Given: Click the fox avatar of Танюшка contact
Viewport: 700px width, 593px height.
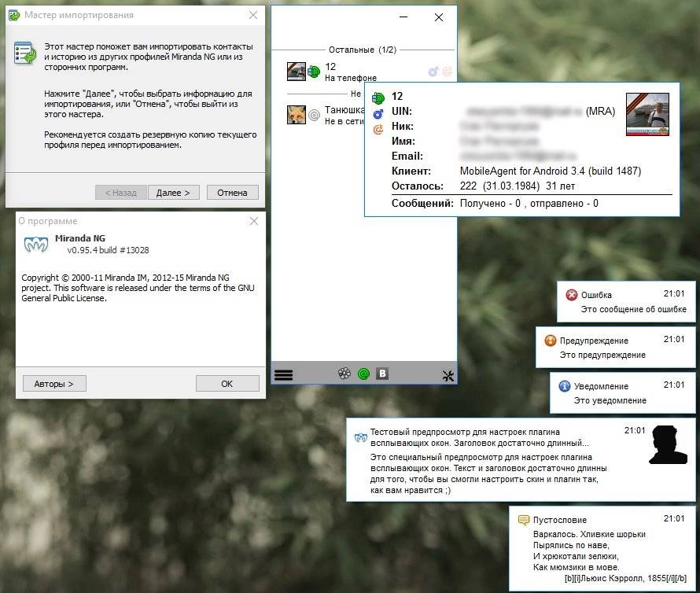Looking at the screenshot, I should point(297,115).
